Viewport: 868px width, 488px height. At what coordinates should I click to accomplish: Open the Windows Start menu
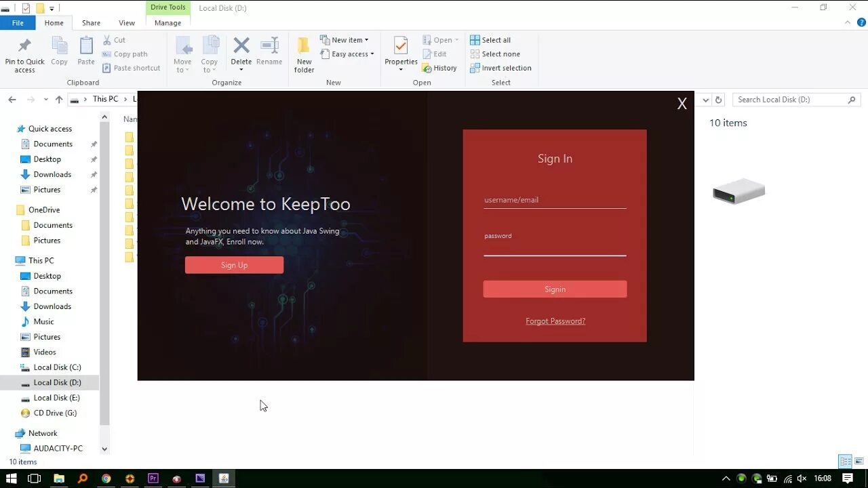tap(11, 479)
